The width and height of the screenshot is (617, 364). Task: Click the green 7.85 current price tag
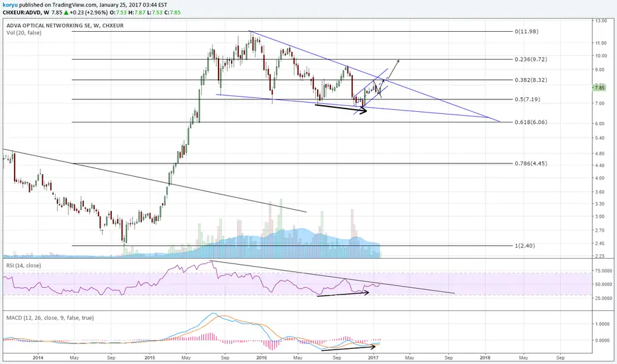pos(599,88)
